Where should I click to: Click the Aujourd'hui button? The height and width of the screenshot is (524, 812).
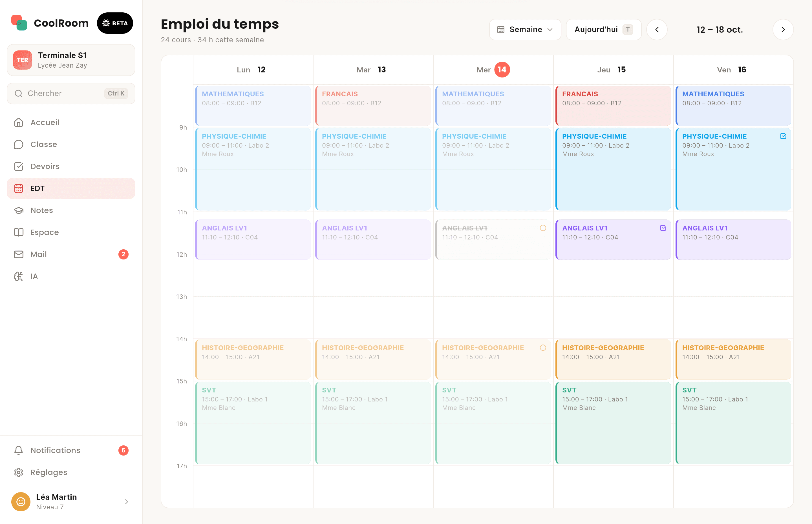(x=604, y=30)
